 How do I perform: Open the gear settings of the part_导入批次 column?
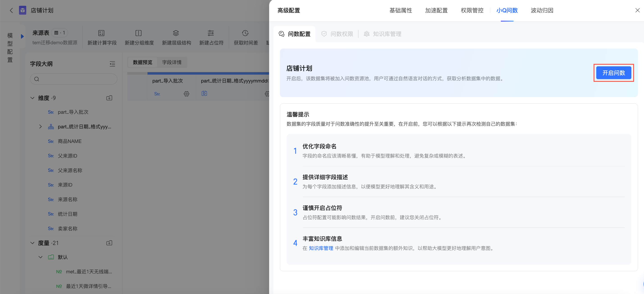186,94
